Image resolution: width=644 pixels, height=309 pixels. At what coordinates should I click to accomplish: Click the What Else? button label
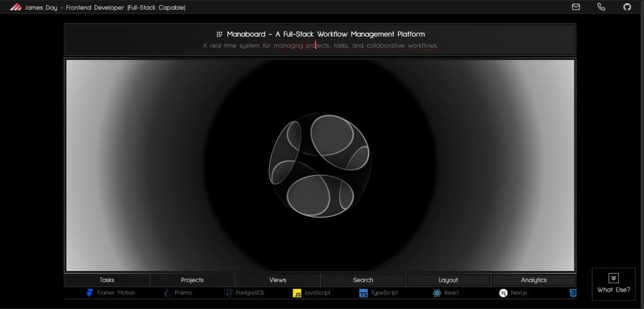coord(614,290)
